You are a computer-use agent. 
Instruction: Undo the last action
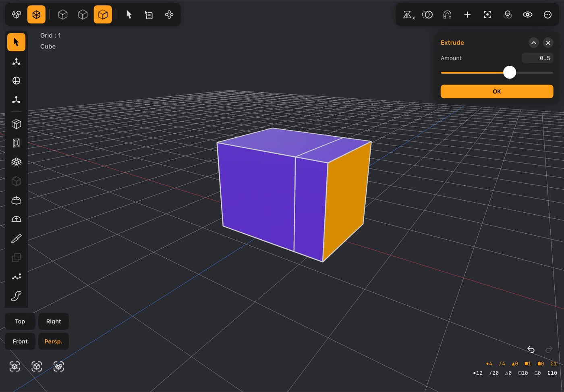coord(531,349)
